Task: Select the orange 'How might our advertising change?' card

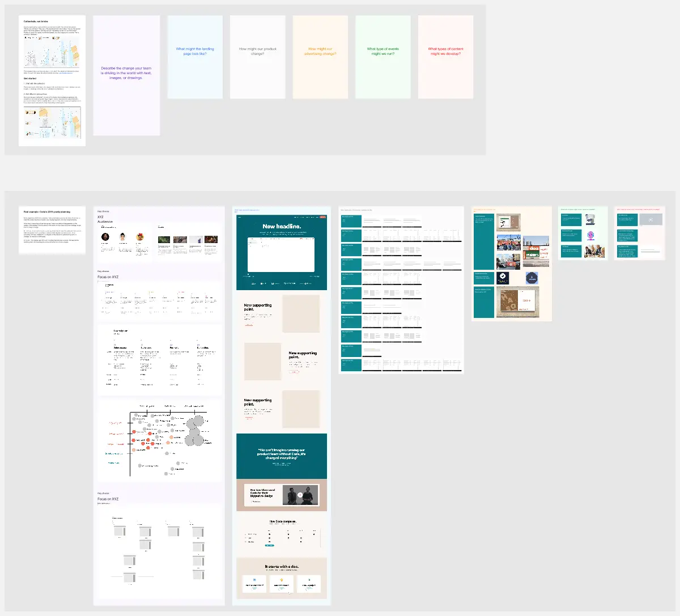Action: 320,57
